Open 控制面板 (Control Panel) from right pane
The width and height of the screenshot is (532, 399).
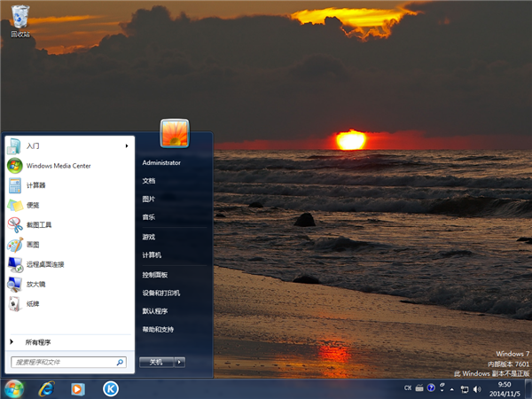tap(154, 275)
